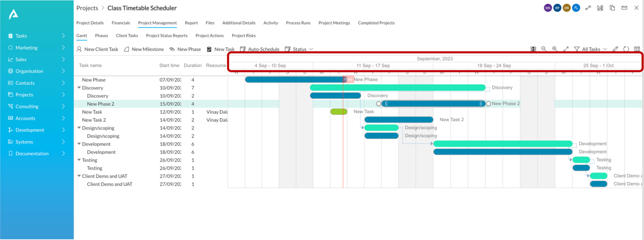The width and height of the screenshot is (644, 240).
Task: Zoom out the Gantt chart with minus magnifier
Action: click(544, 49)
